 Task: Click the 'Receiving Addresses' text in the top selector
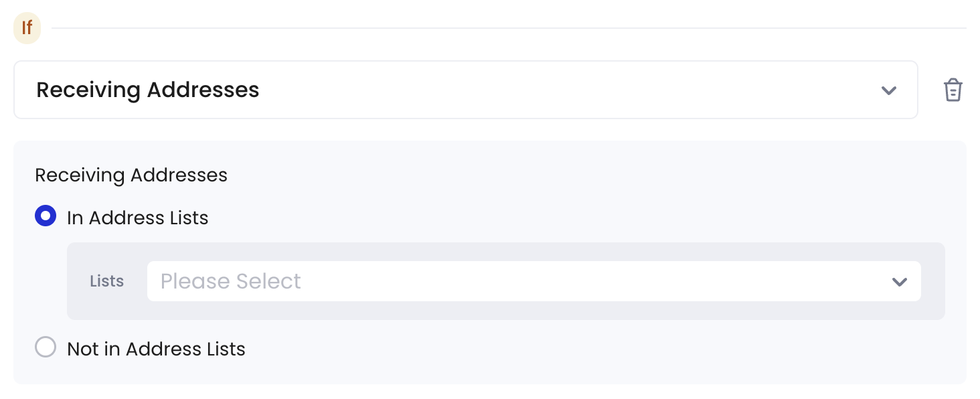coord(148,90)
